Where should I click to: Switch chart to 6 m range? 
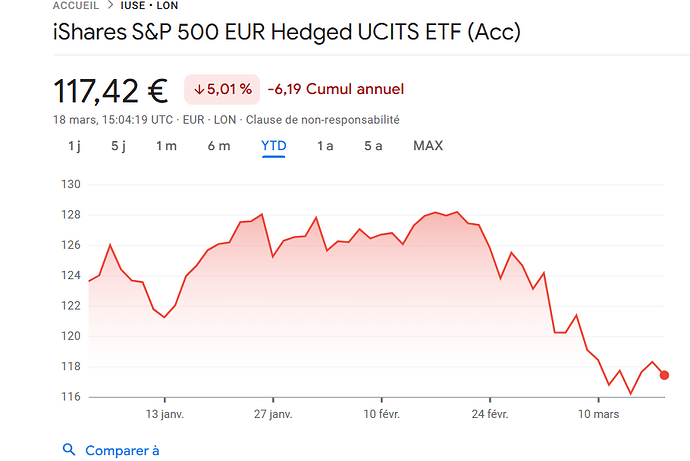[219, 146]
